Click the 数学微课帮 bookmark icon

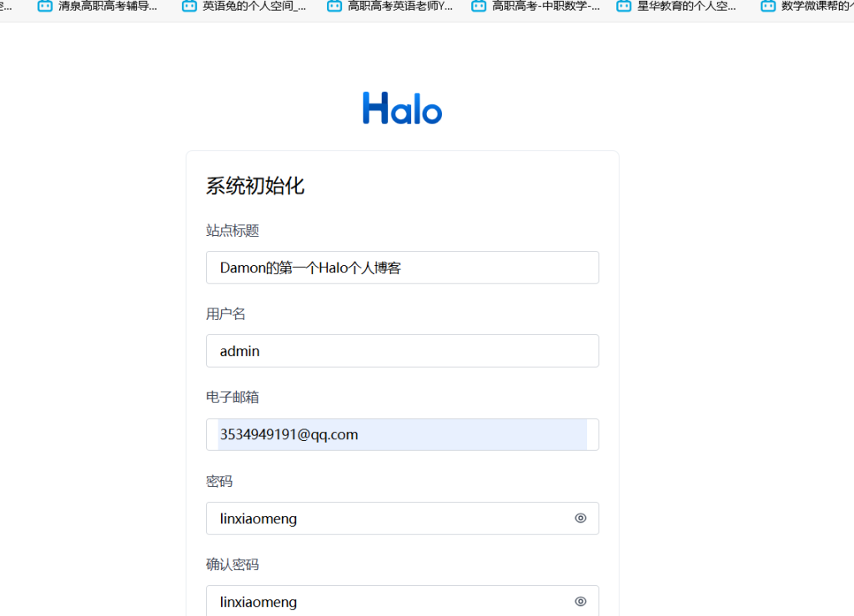tap(768, 6)
